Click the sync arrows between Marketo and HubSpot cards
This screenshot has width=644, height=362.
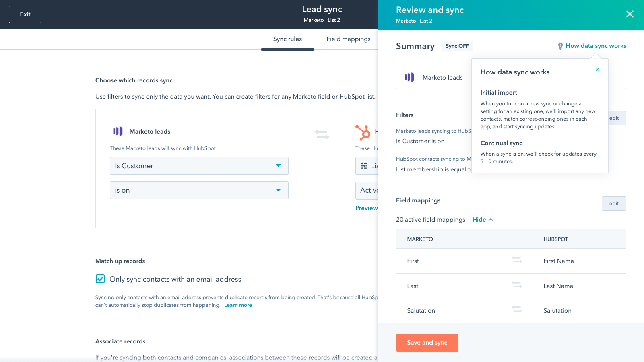[322, 135]
